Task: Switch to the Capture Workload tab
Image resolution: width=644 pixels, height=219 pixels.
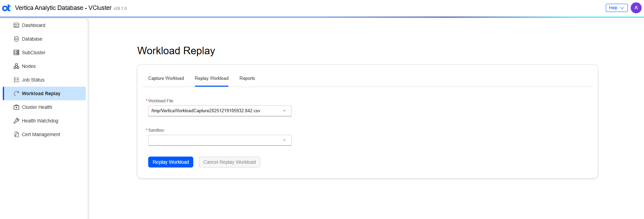Action: pos(166,78)
